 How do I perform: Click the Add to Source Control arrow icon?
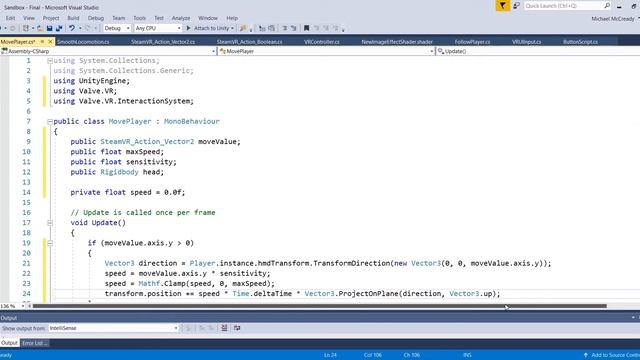tap(586, 355)
